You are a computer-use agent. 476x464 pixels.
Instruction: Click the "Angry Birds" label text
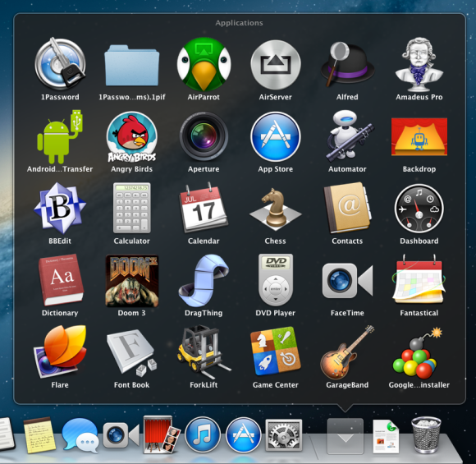pos(132,169)
